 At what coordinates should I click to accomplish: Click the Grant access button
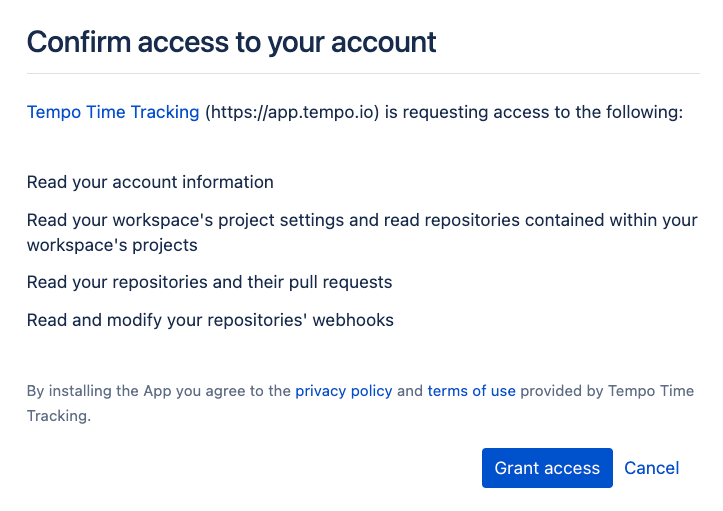tap(547, 468)
